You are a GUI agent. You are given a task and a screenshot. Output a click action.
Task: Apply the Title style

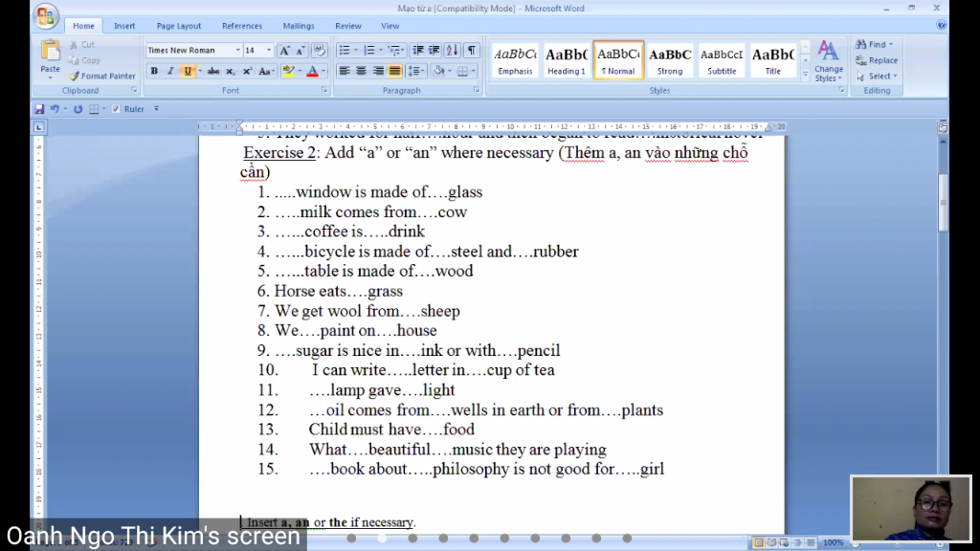773,60
